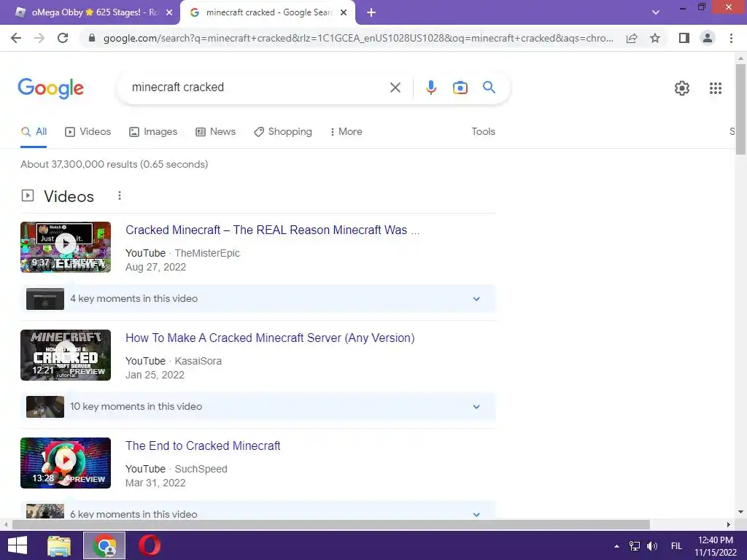The height and width of the screenshot is (560, 747).
Task: Open a new browser tab
Action: point(371,12)
